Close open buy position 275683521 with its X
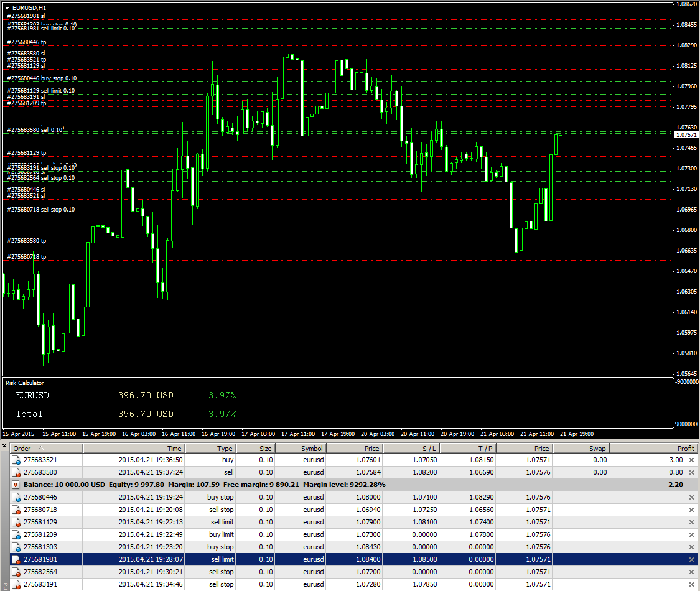The width and height of the screenshot is (700, 591). [691, 460]
